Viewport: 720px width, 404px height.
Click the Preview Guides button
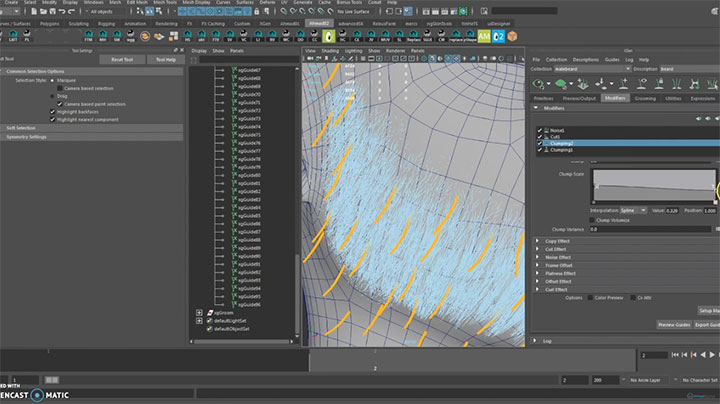674,325
